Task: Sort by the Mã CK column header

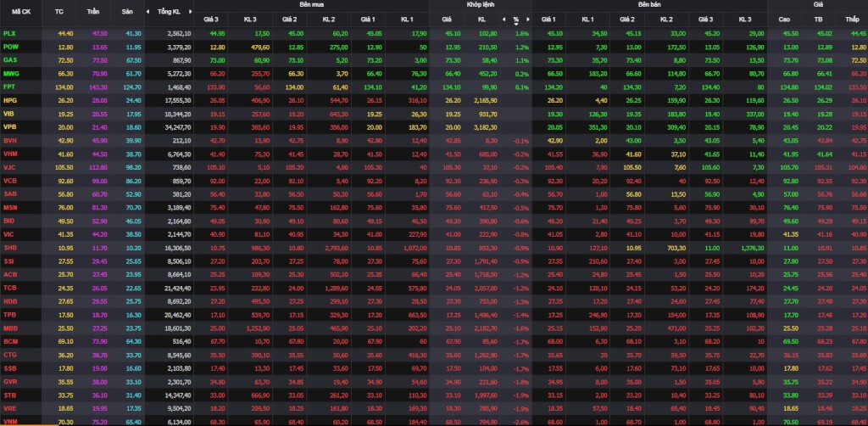Action: pos(21,12)
